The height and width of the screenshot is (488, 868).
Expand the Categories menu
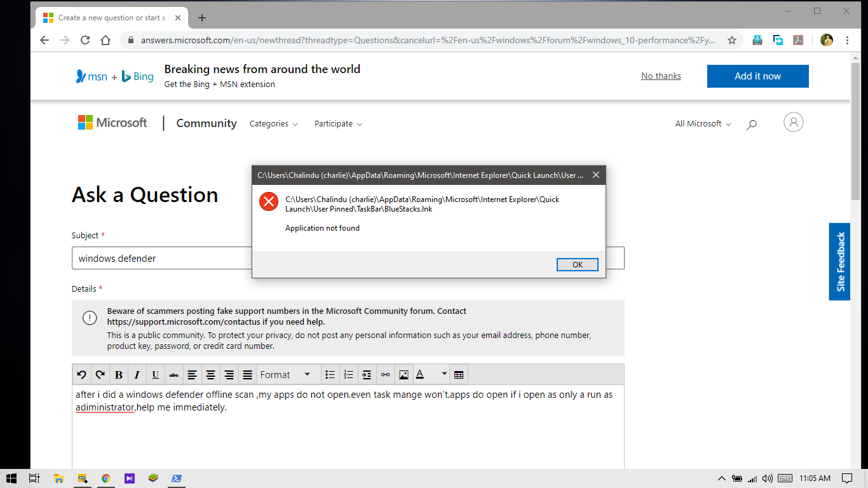click(274, 124)
